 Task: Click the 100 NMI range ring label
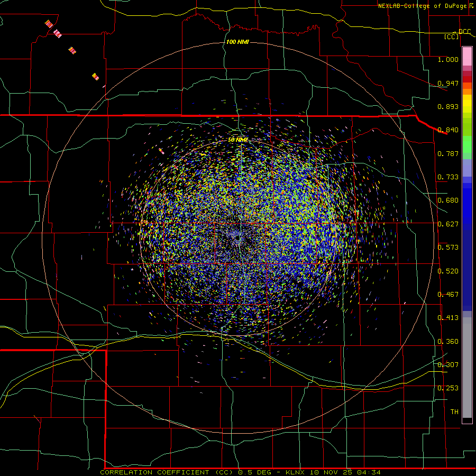(237, 42)
